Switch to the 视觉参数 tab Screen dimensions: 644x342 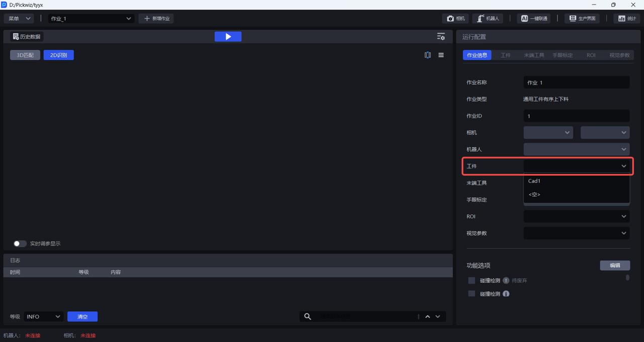pyautogui.click(x=619, y=55)
